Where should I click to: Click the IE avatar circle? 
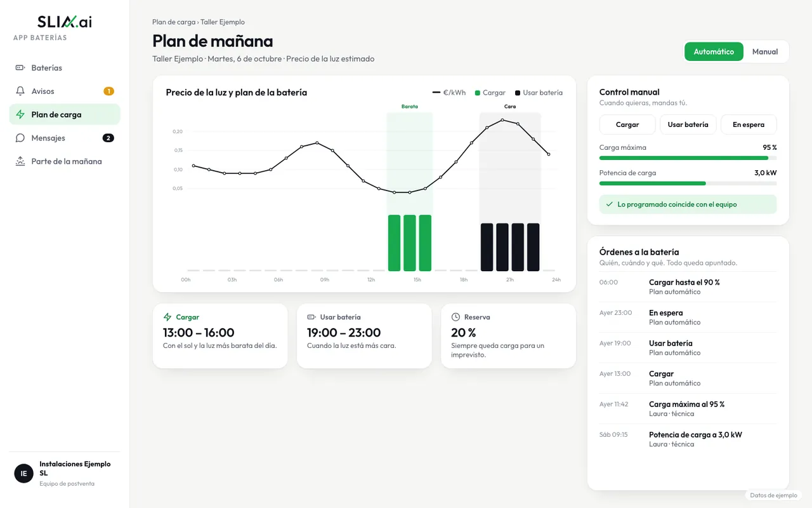pos(23,473)
